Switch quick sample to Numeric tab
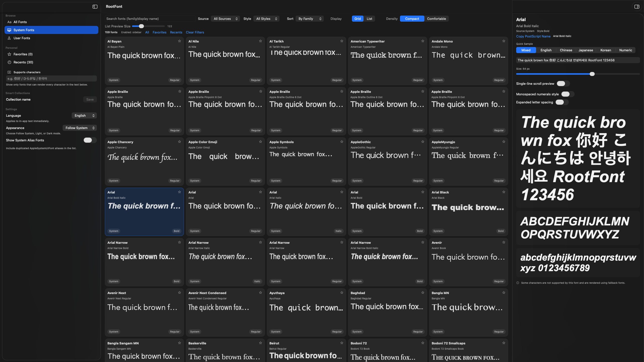 (626, 50)
